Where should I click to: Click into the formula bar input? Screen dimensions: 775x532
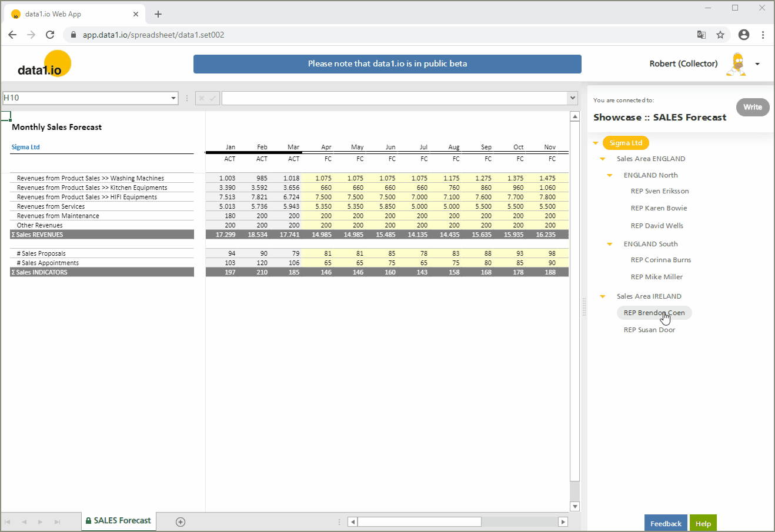(395, 98)
